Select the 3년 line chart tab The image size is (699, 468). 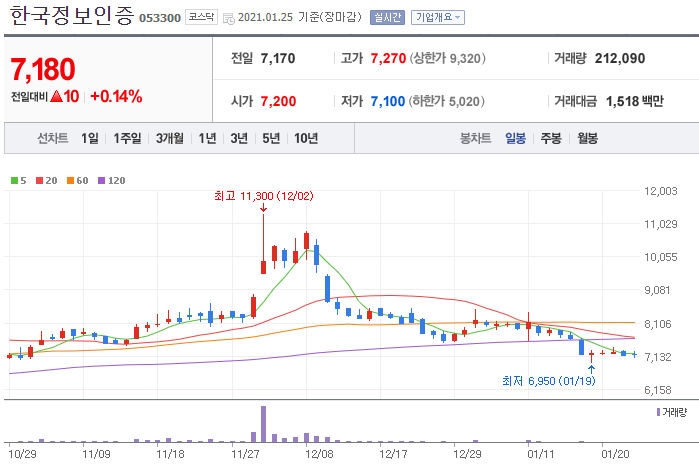[x=239, y=138]
